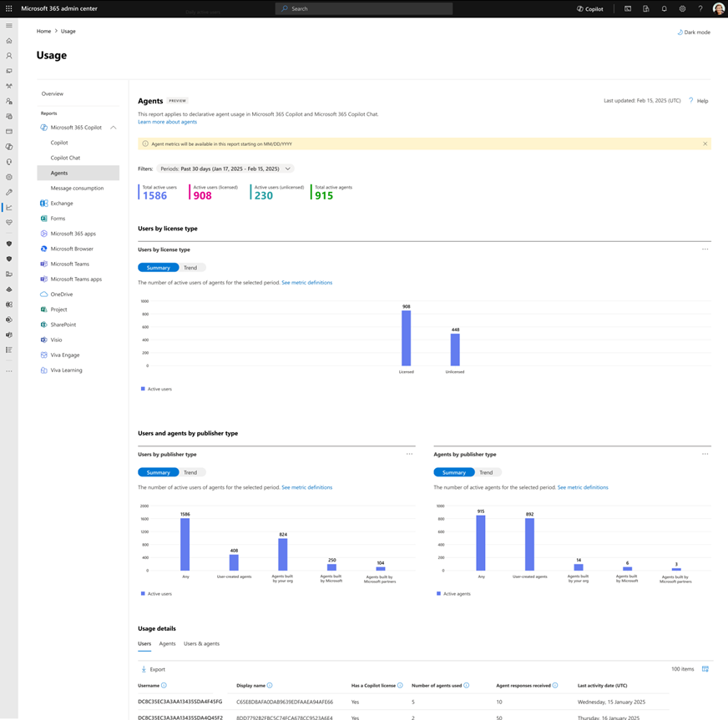Collapse the Microsoft 365 Copilot section
The image size is (728, 720).
pos(113,128)
